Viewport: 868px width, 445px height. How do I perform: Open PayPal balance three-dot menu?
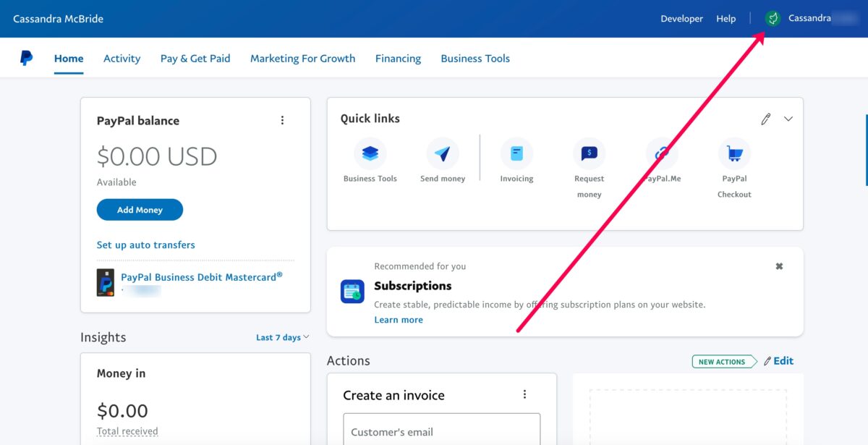[283, 121]
